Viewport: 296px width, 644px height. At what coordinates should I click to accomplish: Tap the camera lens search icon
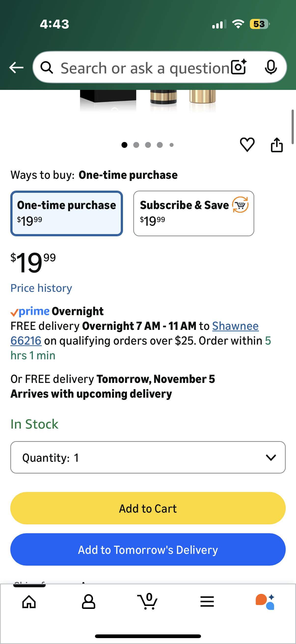(239, 67)
